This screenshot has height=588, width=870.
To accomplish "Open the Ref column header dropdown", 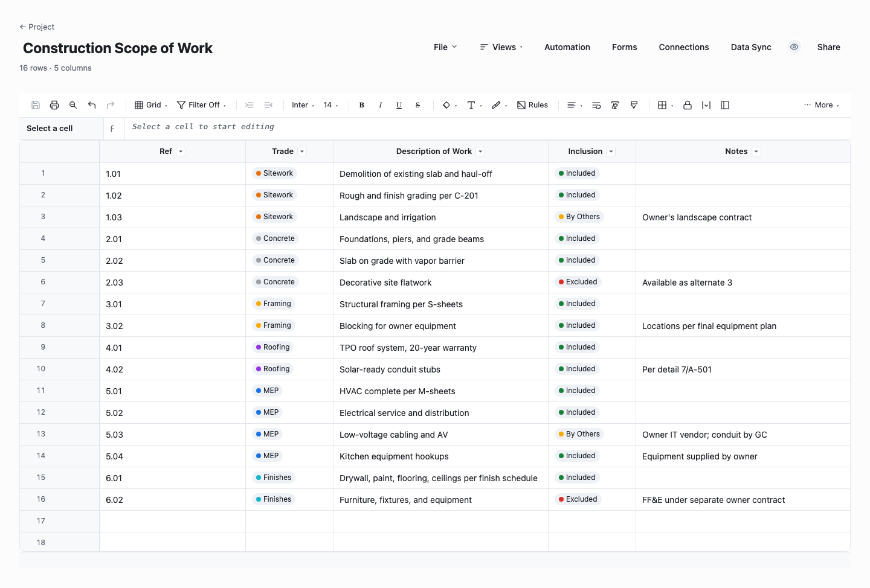I will point(181,152).
